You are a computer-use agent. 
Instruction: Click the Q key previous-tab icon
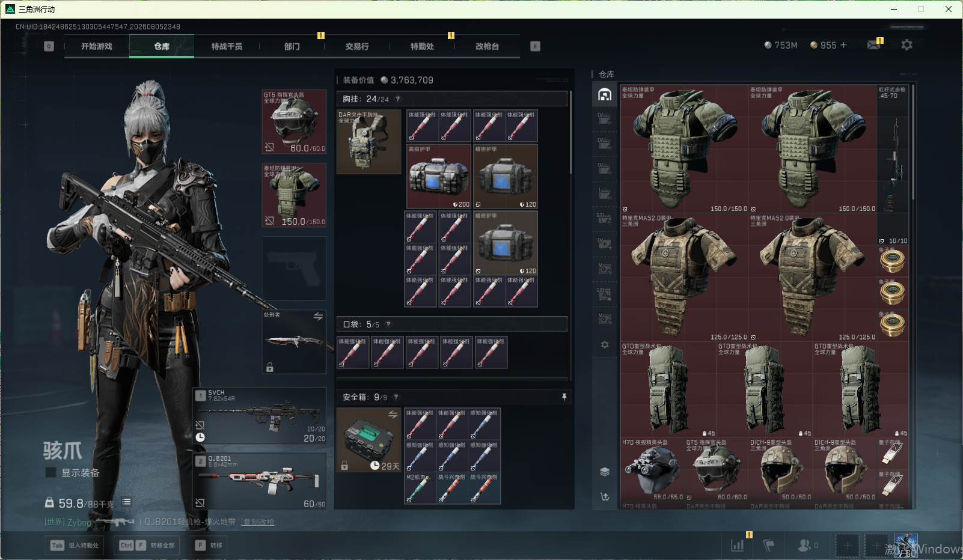[x=49, y=46]
